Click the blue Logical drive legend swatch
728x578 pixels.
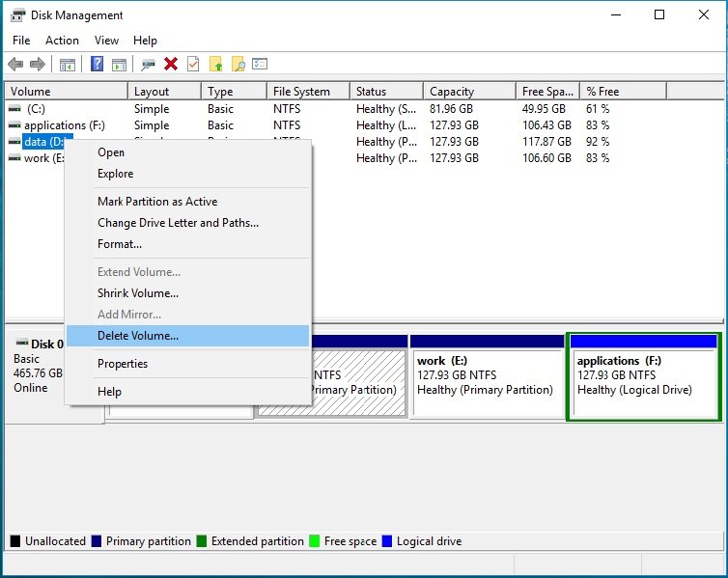click(387, 541)
